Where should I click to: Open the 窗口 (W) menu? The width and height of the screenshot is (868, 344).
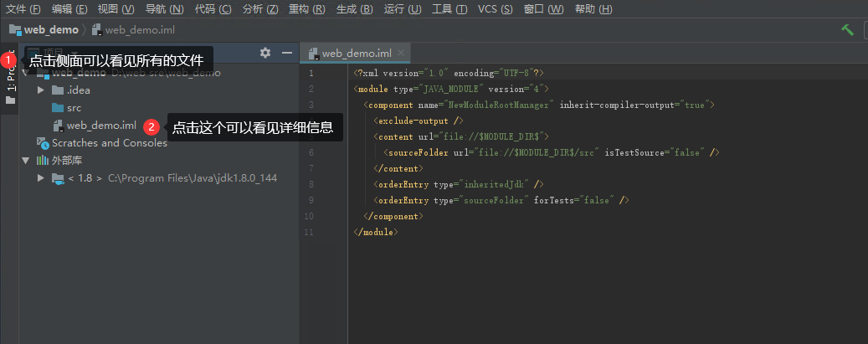point(543,9)
